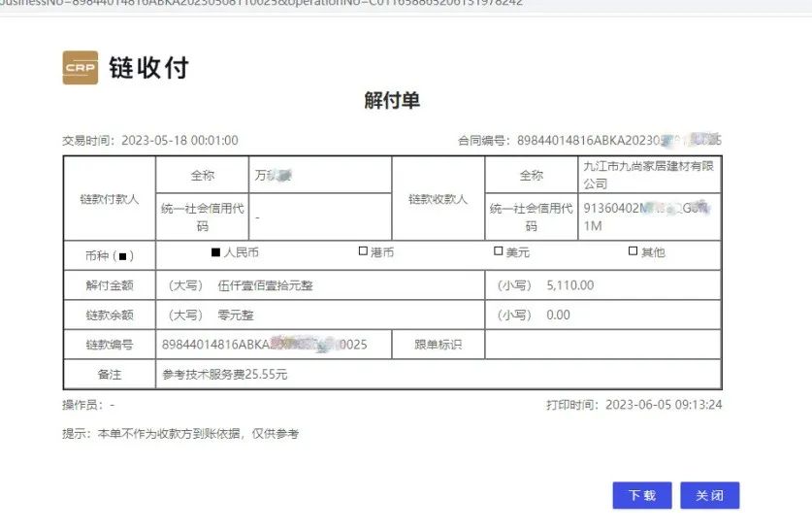Click the 提示 disclaimer note text
Screen dimensions: 812x531
click(x=180, y=434)
